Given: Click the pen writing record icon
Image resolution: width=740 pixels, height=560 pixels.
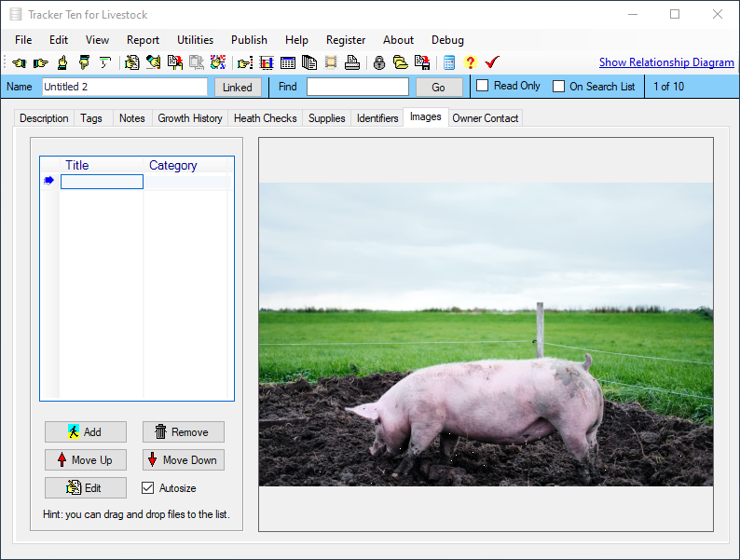Looking at the screenshot, I should (154, 62).
